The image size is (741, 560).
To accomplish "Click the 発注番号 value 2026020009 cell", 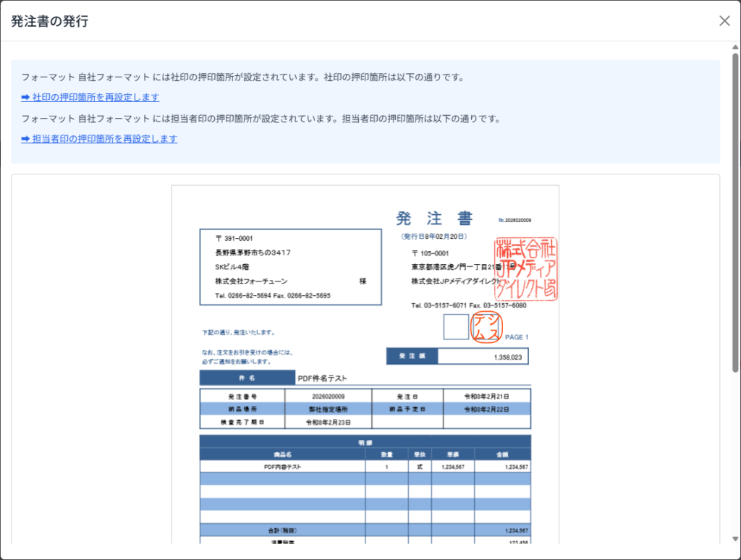I will point(328,396).
